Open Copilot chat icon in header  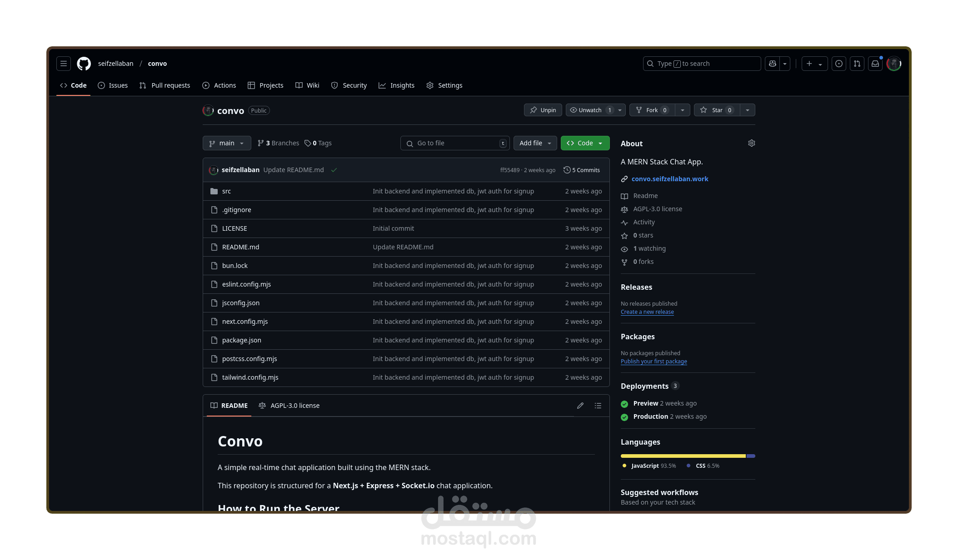click(x=773, y=64)
